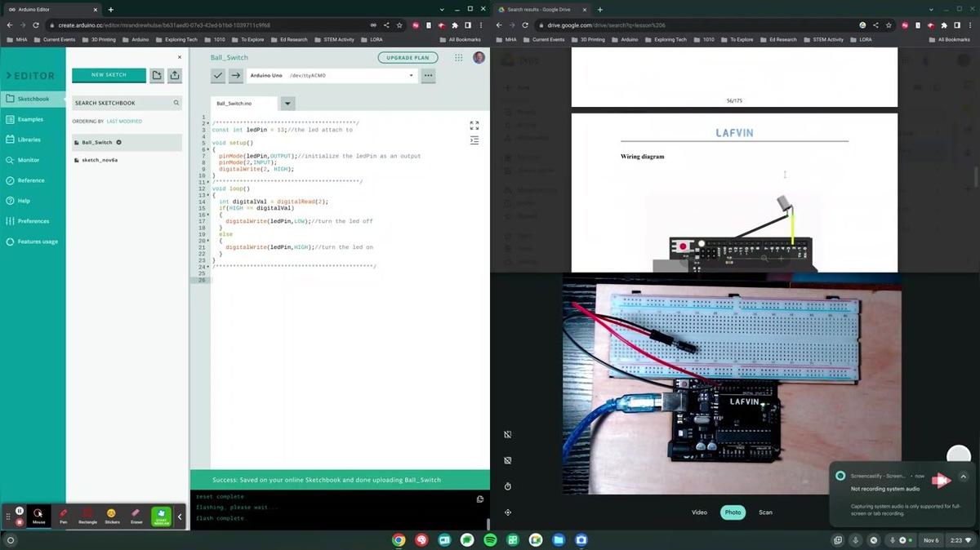This screenshot has width=980, height=550.
Task: Click the UPGRADE PLAN button
Action: coord(408,58)
